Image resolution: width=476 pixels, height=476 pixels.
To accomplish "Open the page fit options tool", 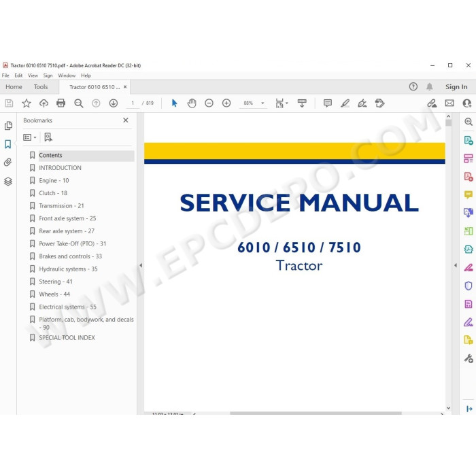I will click(282, 103).
